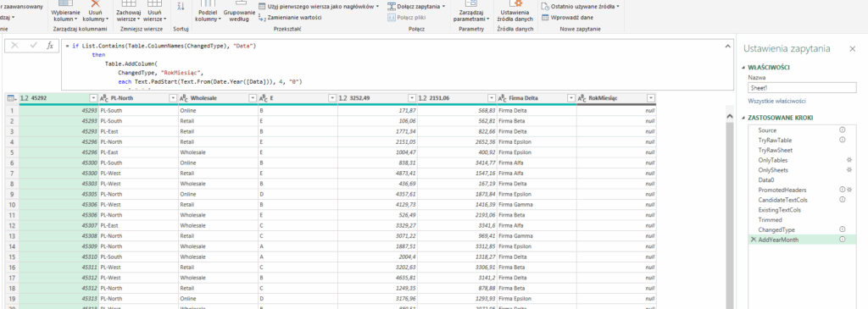Open Usuń wiersze in the ribbon
The height and width of the screenshot is (309, 868).
[155, 12]
